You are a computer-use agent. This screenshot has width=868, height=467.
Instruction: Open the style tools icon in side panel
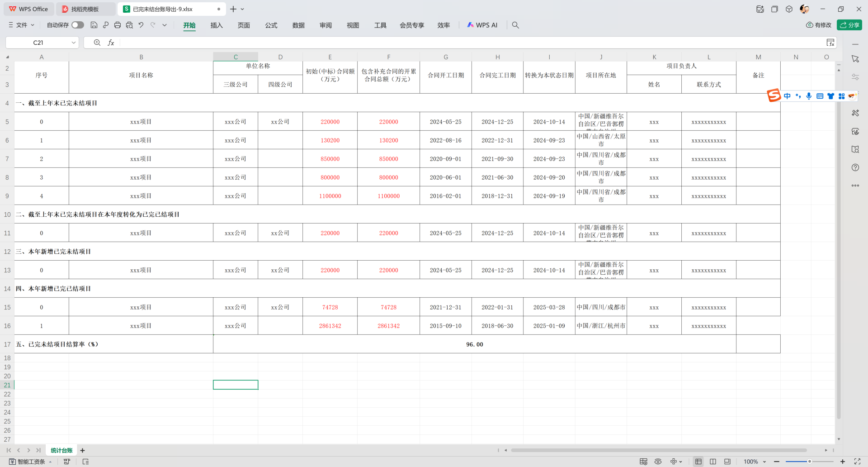click(855, 113)
